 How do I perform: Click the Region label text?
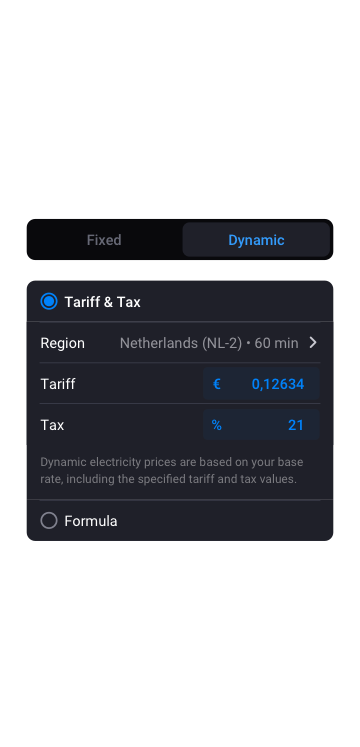point(62,343)
